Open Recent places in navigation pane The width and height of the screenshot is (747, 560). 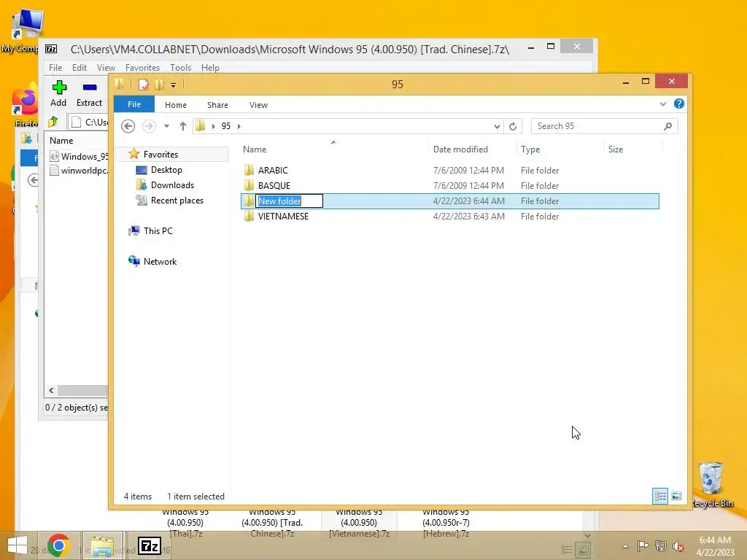click(177, 201)
